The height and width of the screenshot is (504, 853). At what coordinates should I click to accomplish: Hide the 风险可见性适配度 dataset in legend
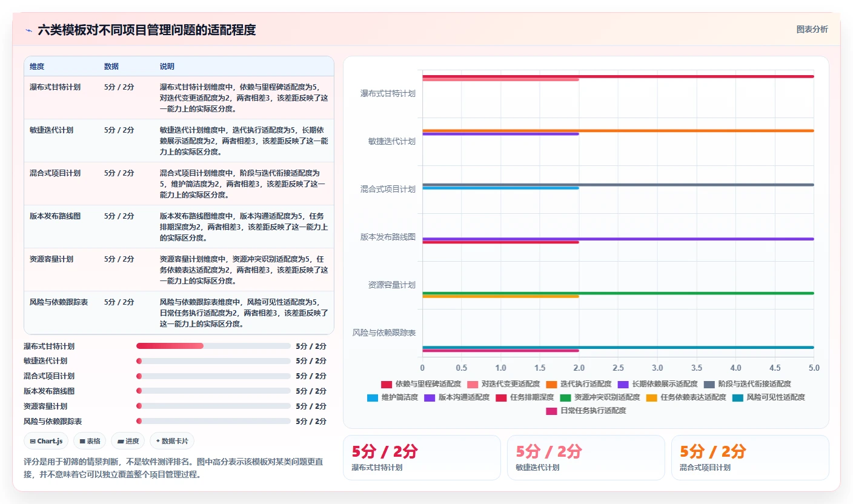(768, 397)
